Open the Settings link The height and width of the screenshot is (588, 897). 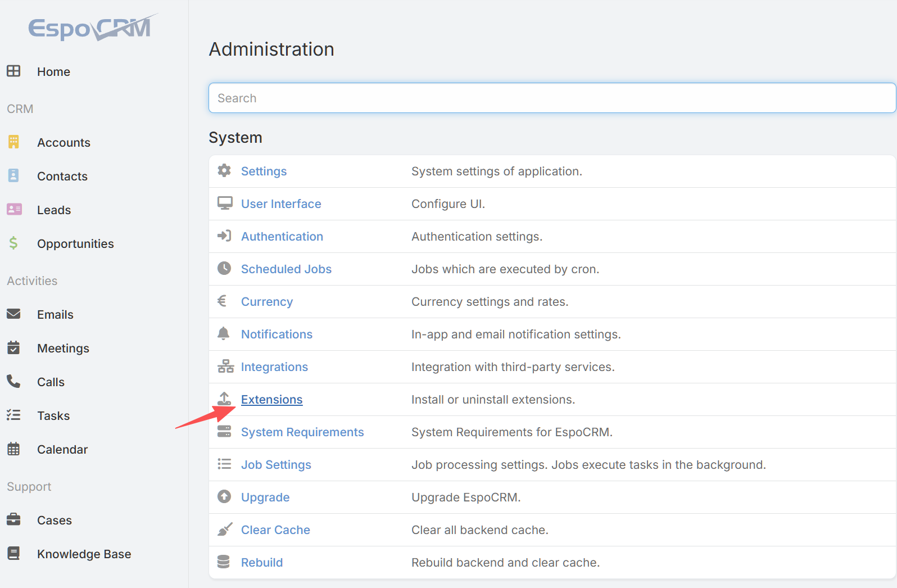click(264, 171)
